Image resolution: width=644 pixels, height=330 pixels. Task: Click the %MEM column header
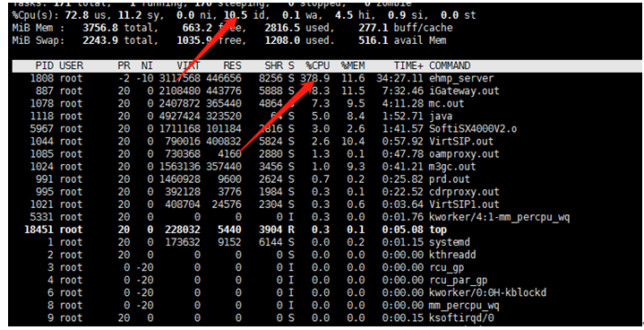pyautogui.click(x=353, y=65)
